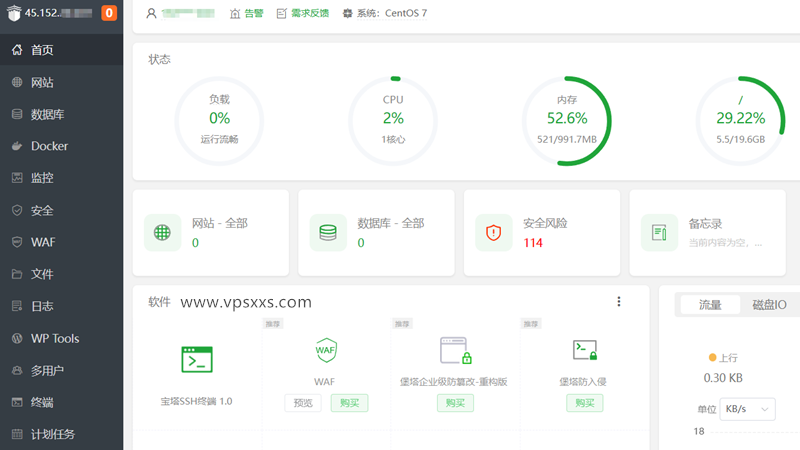Open the 数据库 sidebar item

pos(61,114)
